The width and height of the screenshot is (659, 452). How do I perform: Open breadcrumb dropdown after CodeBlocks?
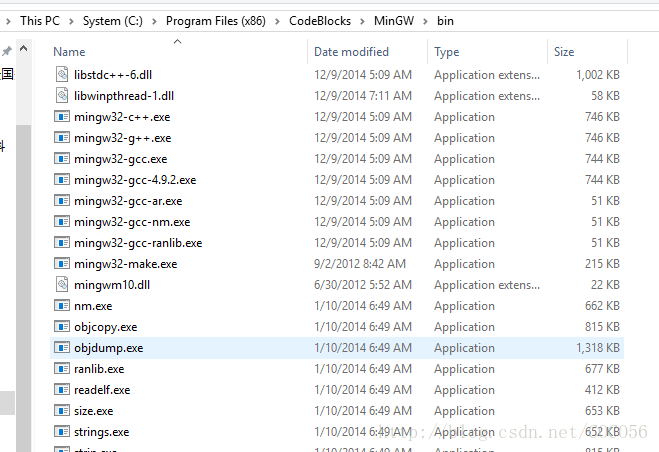point(362,21)
